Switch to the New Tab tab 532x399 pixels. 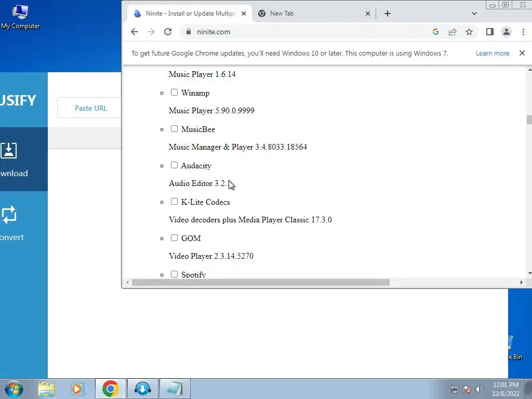[x=314, y=14]
